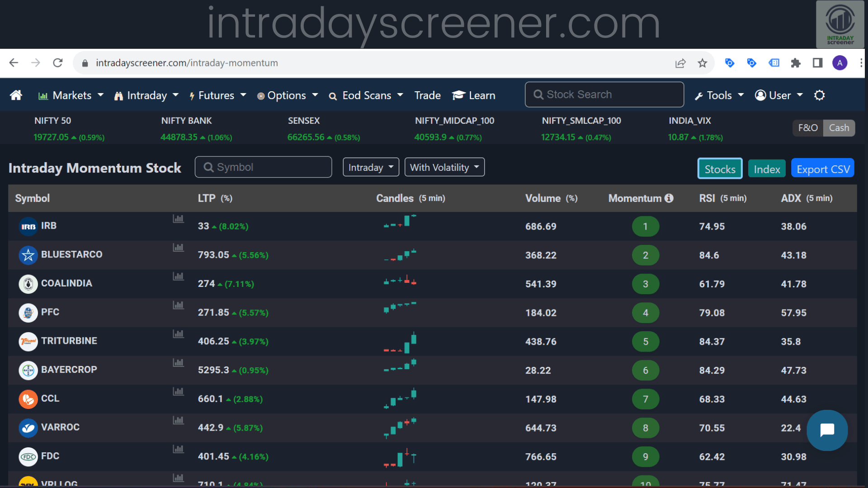Select the Stocks toggle button
868x488 pixels.
(720, 169)
